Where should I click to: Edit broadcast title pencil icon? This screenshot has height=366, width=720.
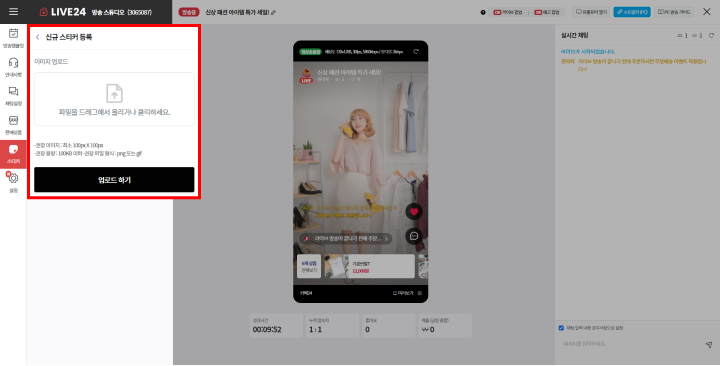coord(274,12)
